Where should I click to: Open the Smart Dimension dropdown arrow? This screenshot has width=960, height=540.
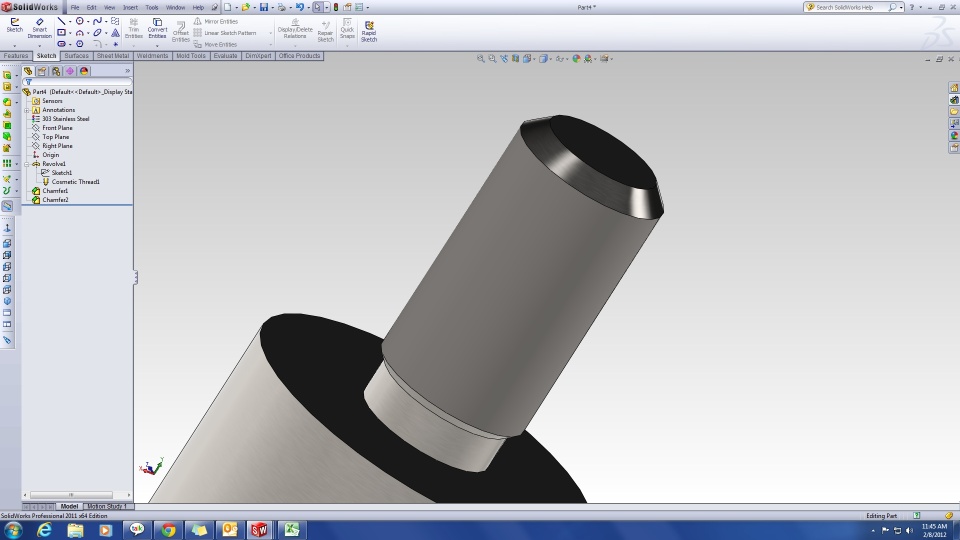point(39,45)
